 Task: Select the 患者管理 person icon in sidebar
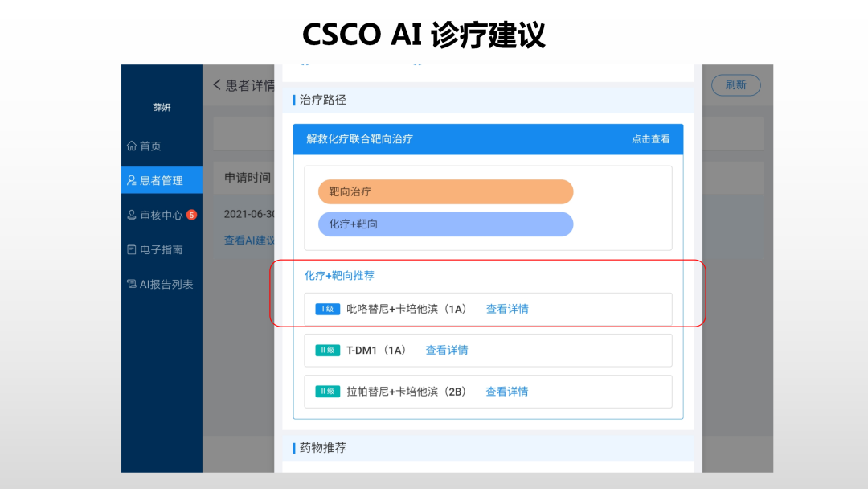132,181
